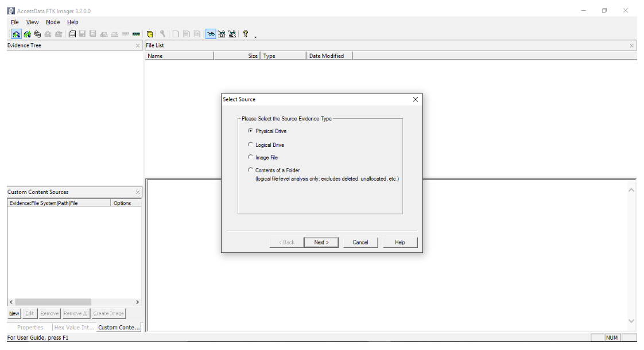This screenshot has height=350, width=644.
Task: Click the Export Files blank page icon
Action: (176, 34)
